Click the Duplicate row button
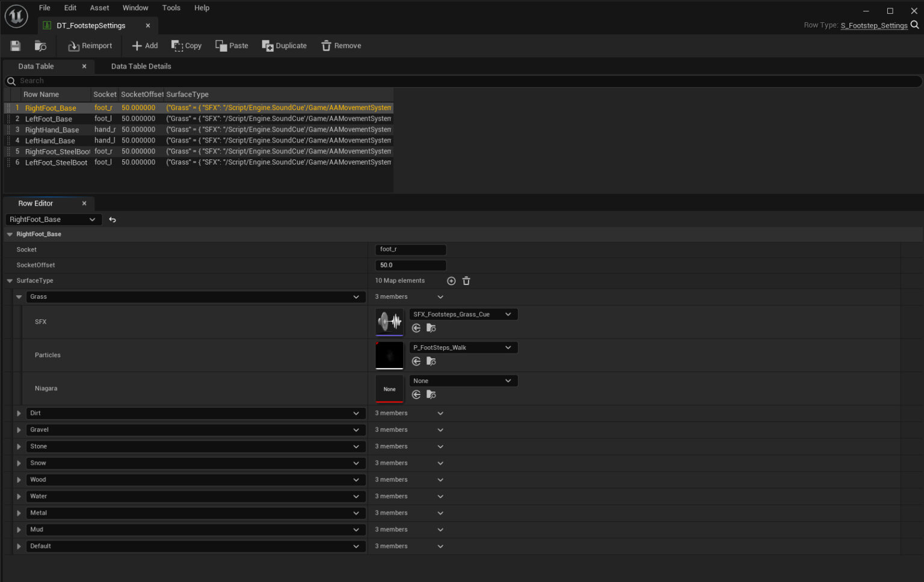The image size is (924, 582). [285, 46]
